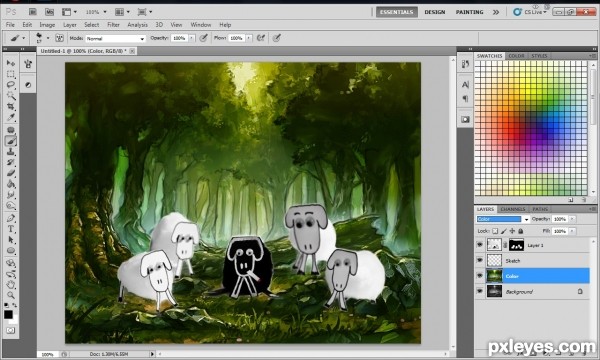
Task: Select the Brush tool in the toolbox
Action: coord(11,141)
